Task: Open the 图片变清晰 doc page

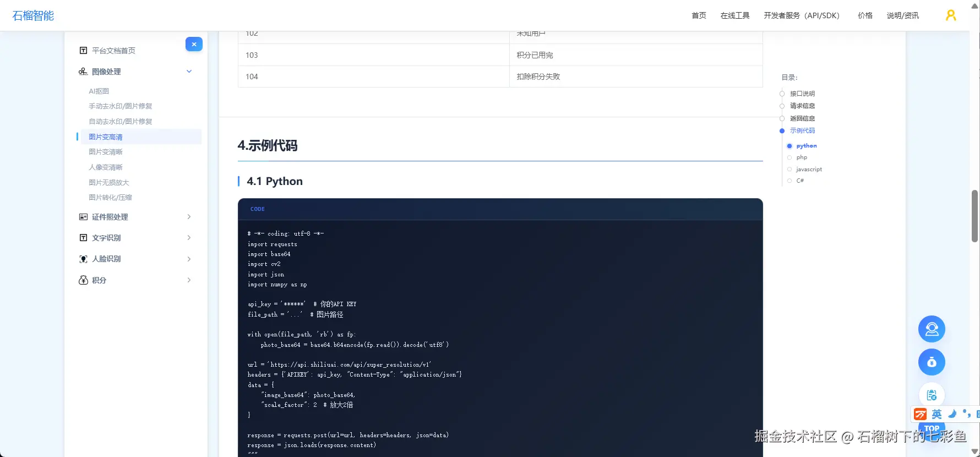Action: coord(106,152)
